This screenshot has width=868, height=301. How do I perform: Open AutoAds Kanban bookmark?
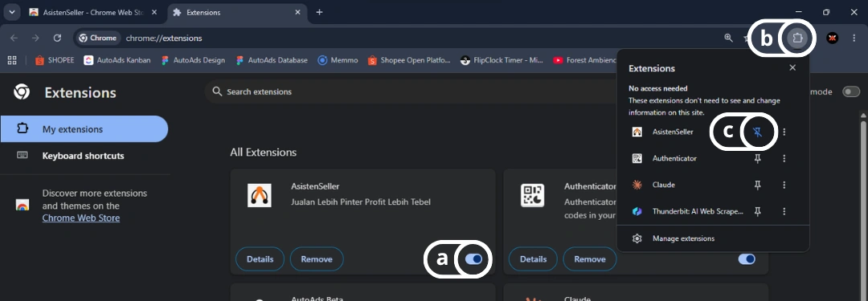tap(117, 60)
